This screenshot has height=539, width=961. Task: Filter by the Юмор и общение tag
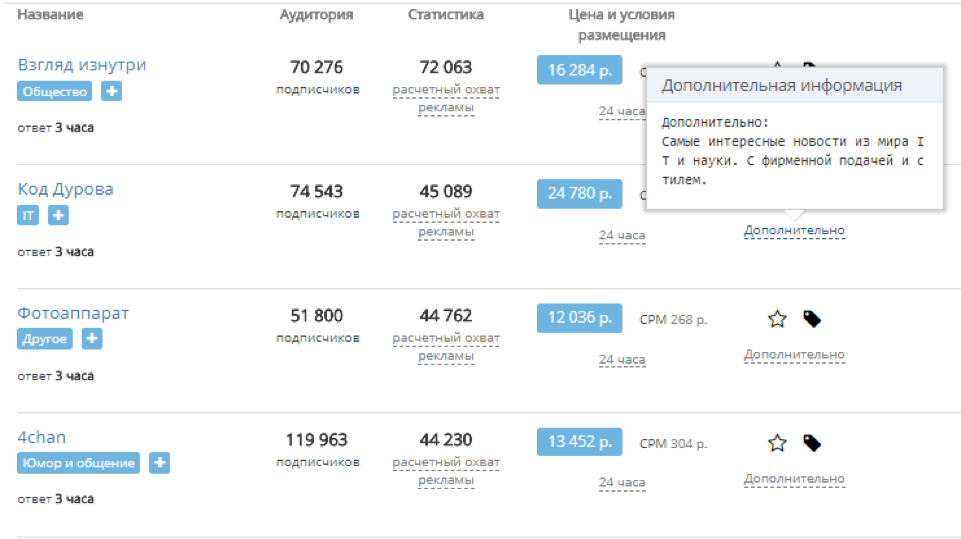pos(78,463)
